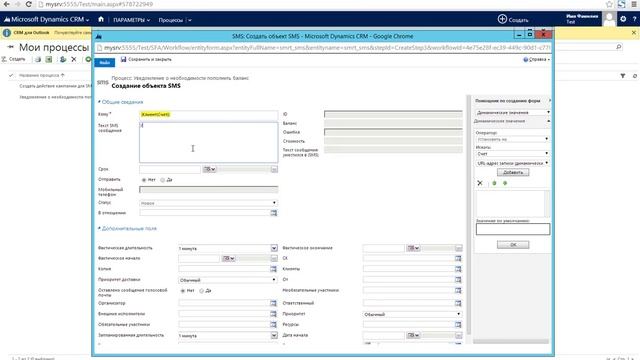Click the Справка help icon
This screenshot has width=640, height=360.
click(x=525, y=60)
